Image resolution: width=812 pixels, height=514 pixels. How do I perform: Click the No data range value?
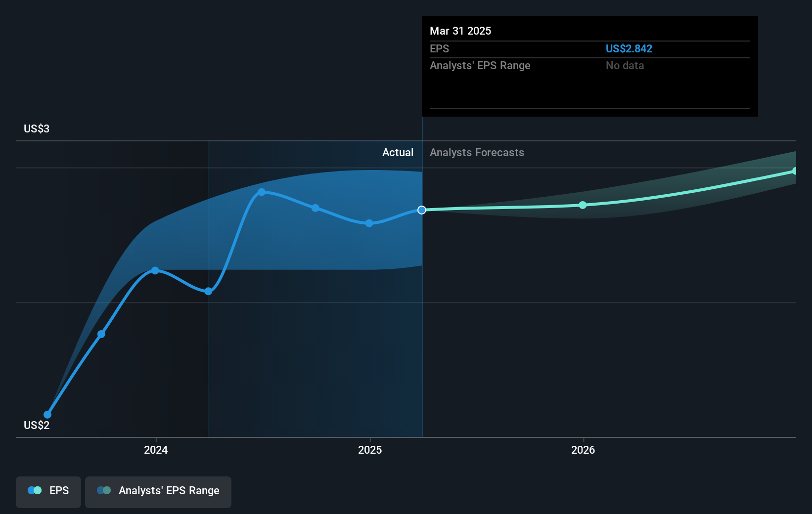tap(625, 65)
